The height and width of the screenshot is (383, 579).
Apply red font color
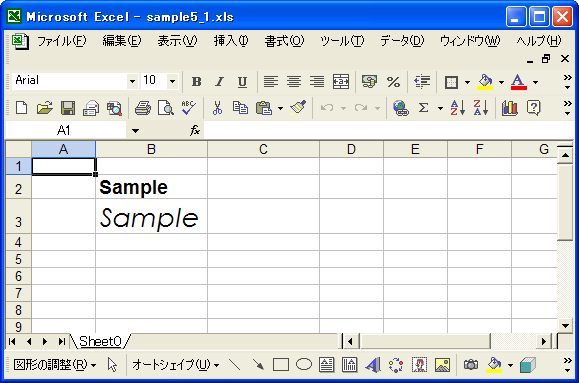518,82
